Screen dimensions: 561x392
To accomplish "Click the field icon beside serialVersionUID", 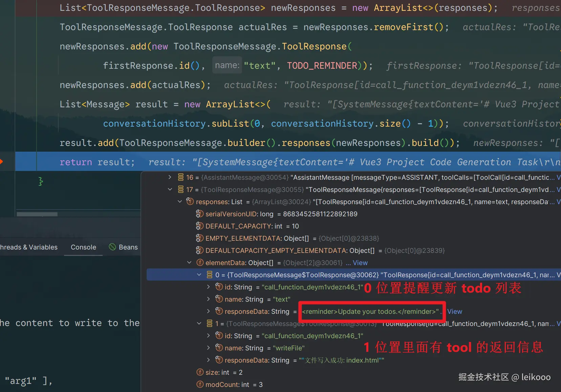I will click(199, 214).
